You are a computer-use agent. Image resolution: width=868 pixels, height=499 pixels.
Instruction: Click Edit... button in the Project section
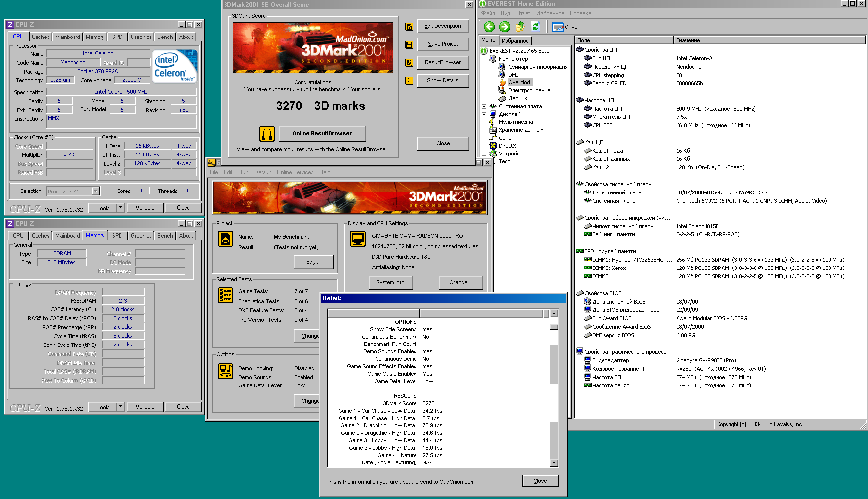click(313, 262)
